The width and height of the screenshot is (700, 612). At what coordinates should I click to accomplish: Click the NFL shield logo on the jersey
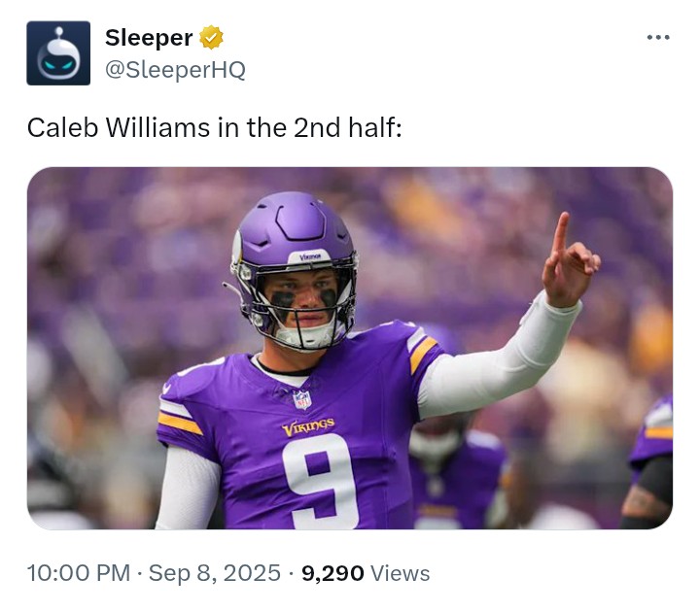tap(302, 399)
